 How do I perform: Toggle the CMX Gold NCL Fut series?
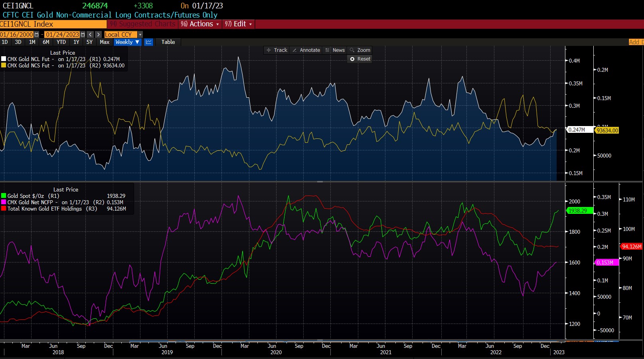[4, 59]
